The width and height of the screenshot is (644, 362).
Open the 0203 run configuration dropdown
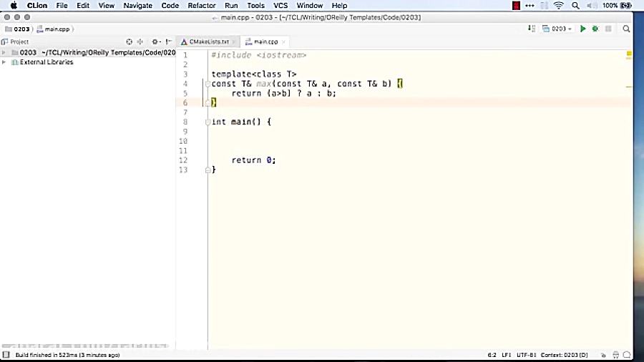(557, 29)
